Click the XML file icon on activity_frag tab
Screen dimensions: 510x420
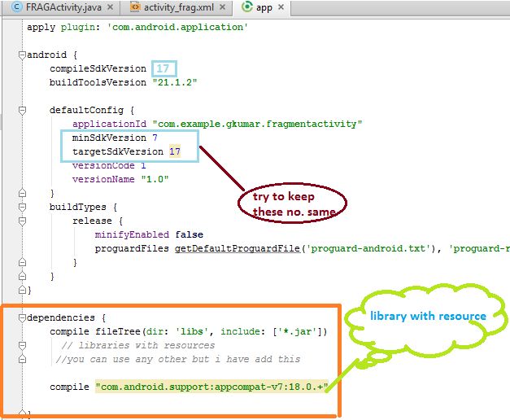coord(135,7)
